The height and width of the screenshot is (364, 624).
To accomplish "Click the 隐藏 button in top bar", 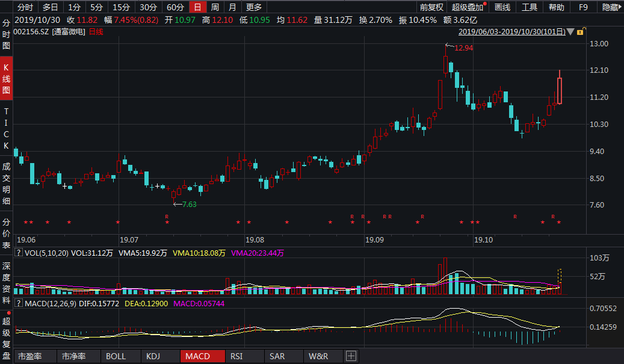I will (611, 7).
